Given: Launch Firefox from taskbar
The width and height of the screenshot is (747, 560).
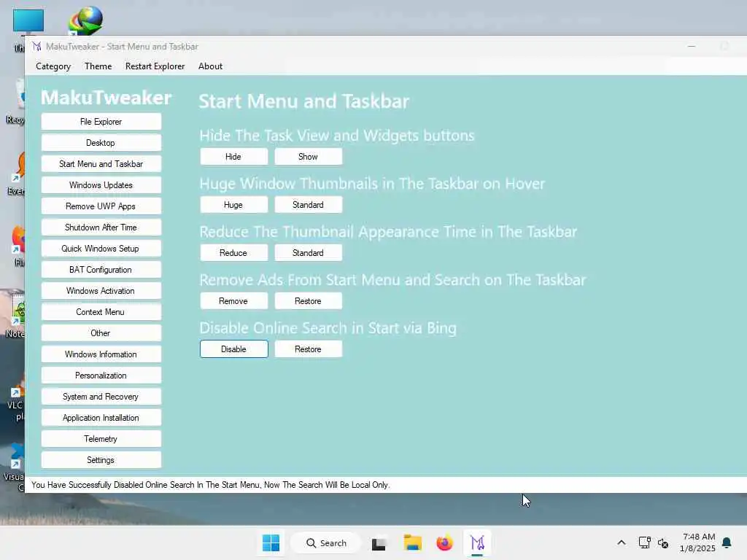Looking at the screenshot, I should (x=444, y=542).
